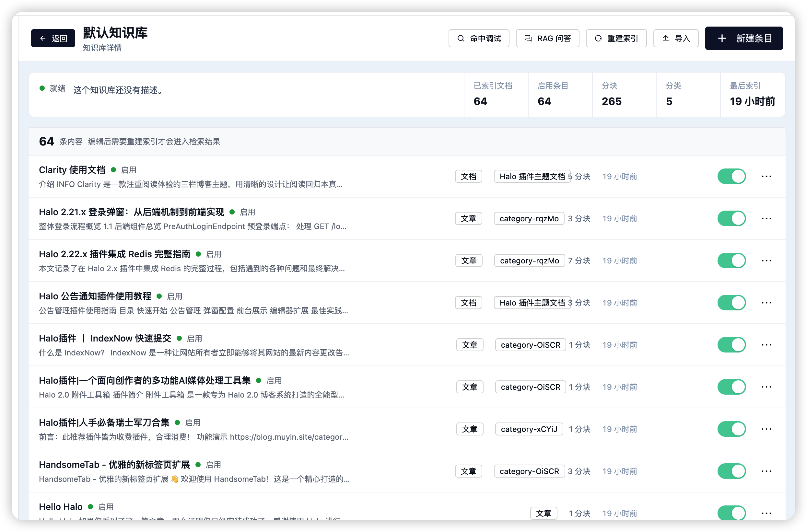The width and height of the screenshot is (807, 532).
Task: Open more options for HandsomeTab row
Action: 766,471
